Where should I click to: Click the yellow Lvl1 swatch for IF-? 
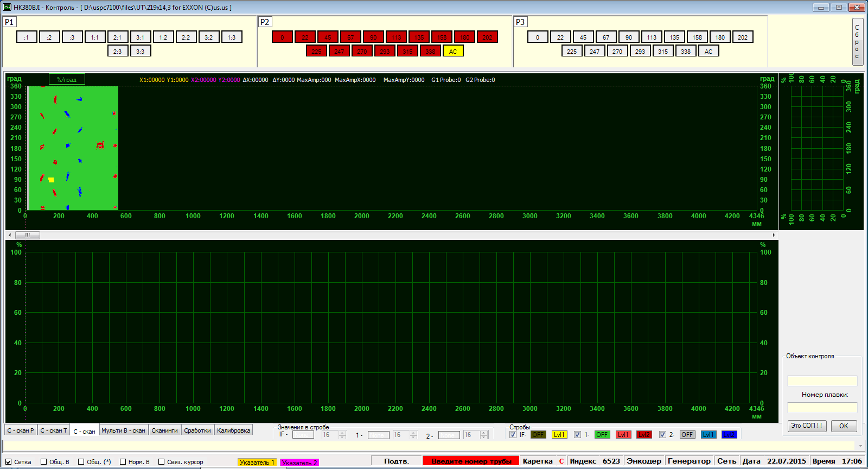(x=559, y=435)
